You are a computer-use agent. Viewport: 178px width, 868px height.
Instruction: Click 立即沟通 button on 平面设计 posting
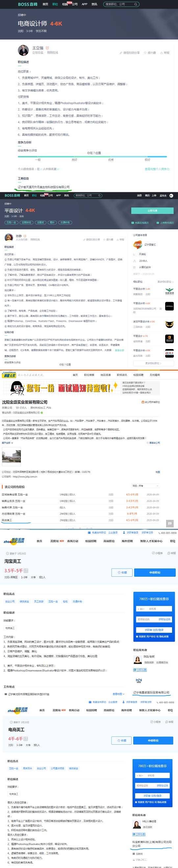point(152,211)
